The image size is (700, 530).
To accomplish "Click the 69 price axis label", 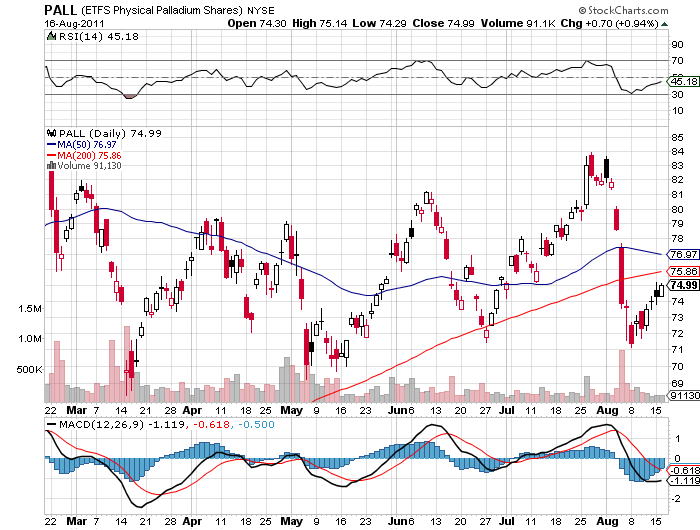I will pos(677,383).
